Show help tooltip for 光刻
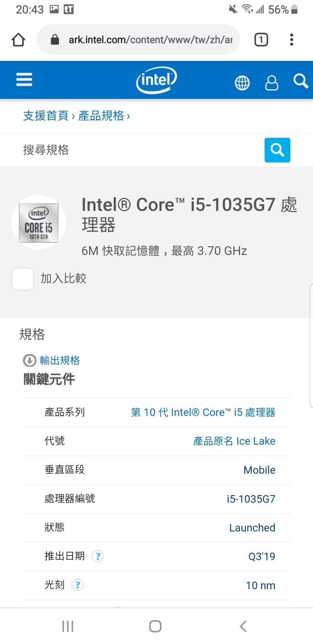 77,585
